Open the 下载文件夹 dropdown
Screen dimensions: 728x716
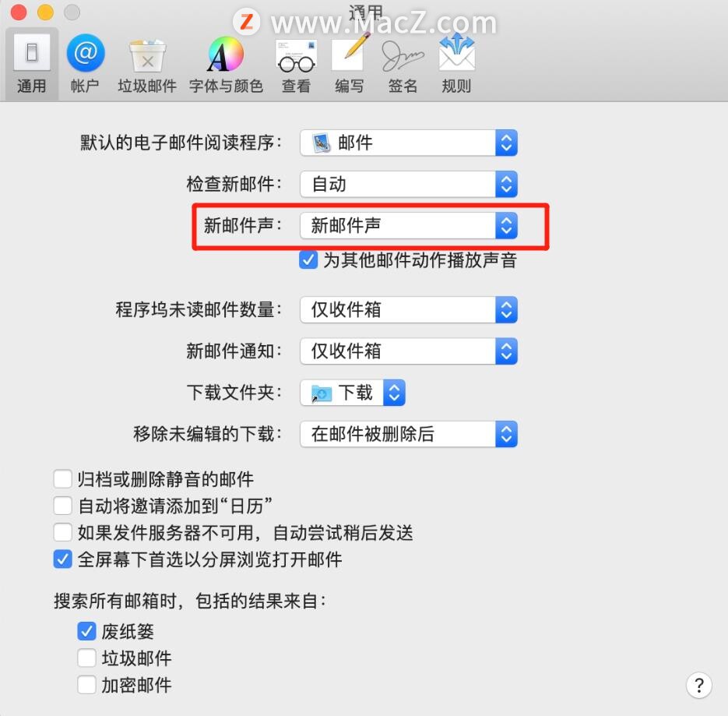point(353,393)
